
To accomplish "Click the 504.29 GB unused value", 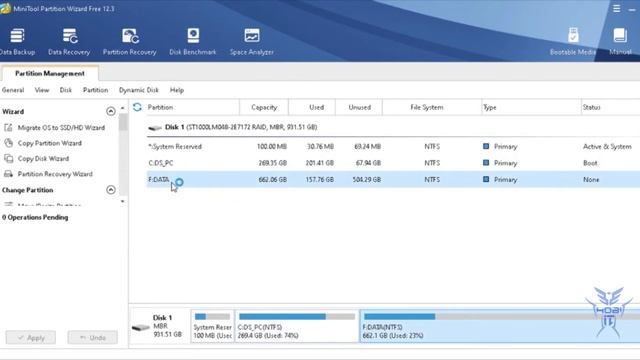I will (367, 180).
